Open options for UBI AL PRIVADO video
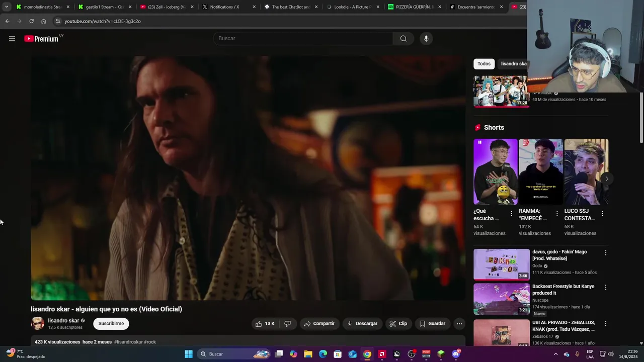The height and width of the screenshot is (362, 644). click(x=606, y=323)
